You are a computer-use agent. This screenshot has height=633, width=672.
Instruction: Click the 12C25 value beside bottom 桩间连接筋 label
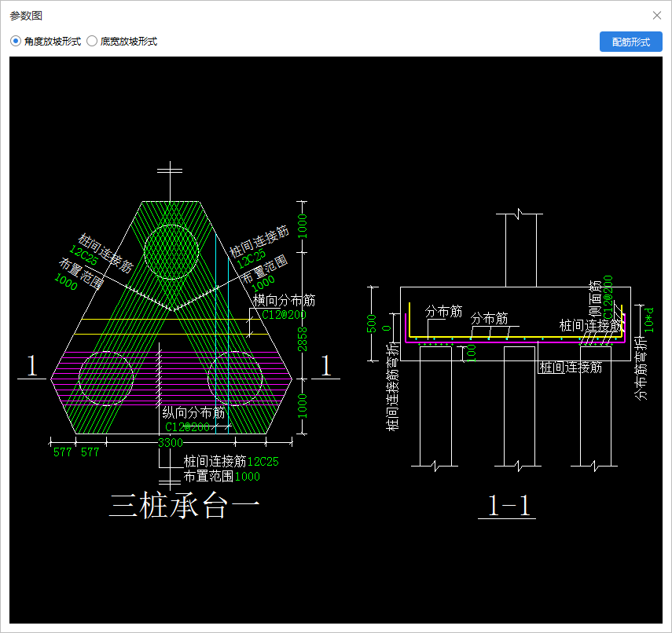[x=263, y=462]
